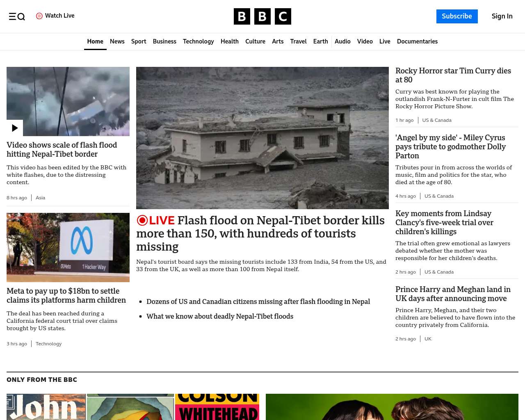Open Prince Harry and Meghan story

pyautogui.click(x=453, y=294)
